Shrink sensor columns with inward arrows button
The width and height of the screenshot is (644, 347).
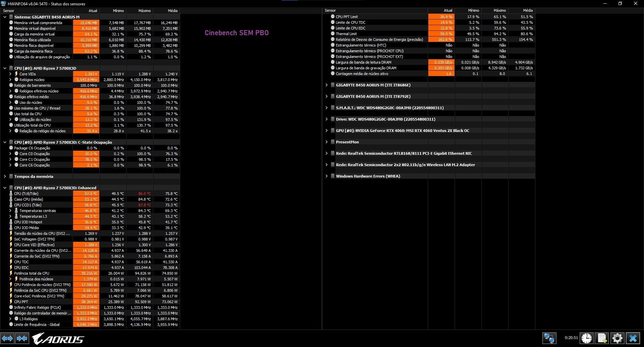click(22, 338)
